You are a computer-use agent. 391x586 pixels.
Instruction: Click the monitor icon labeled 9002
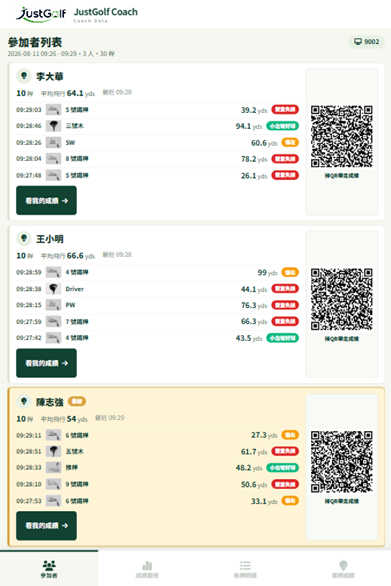[358, 41]
